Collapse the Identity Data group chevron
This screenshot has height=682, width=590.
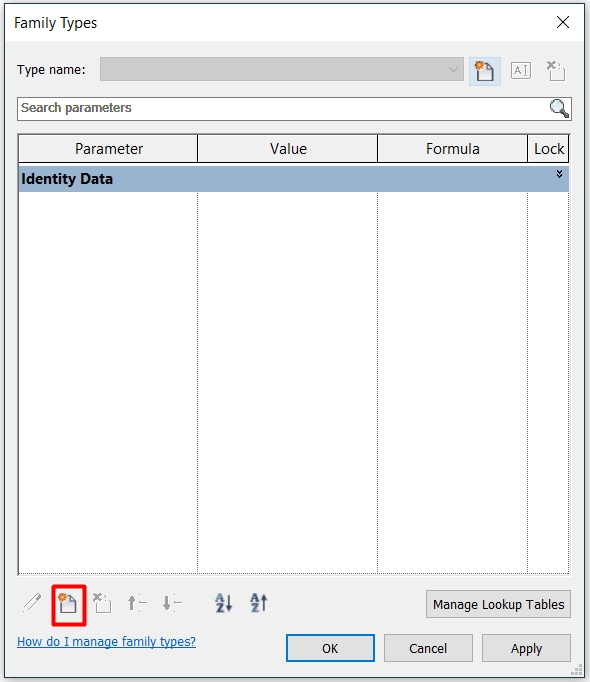[x=560, y=174]
